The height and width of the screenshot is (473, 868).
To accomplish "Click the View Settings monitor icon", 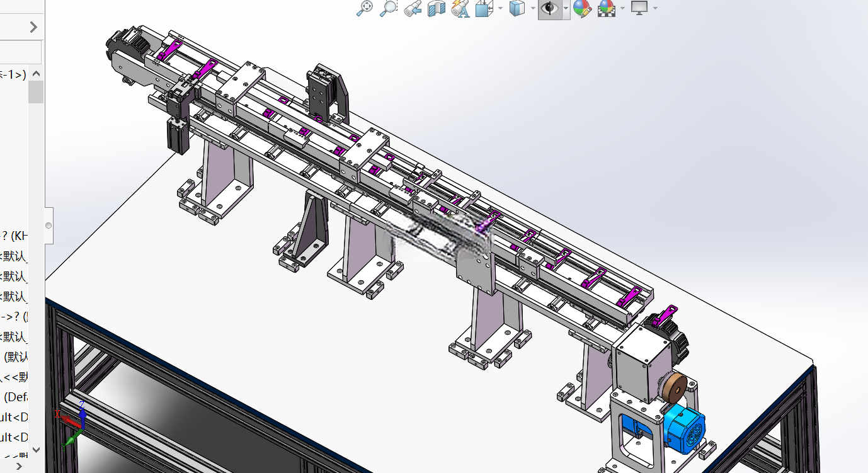I will coord(639,8).
